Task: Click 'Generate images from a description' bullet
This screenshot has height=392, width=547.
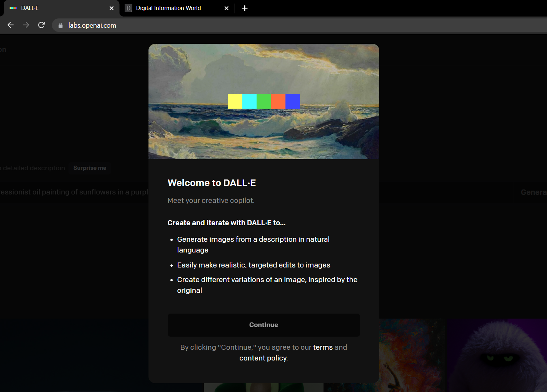Action: point(253,244)
